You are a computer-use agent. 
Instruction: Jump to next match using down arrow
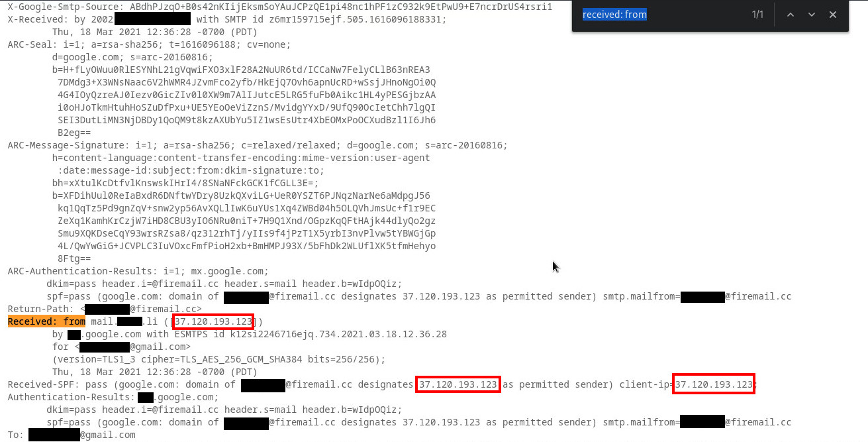pyautogui.click(x=812, y=15)
